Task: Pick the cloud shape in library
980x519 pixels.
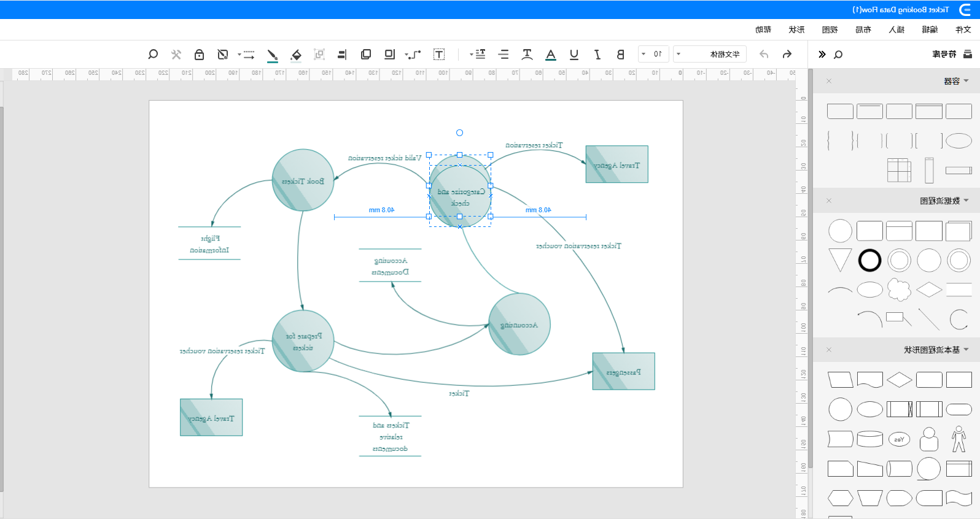Action: tap(899, 290)
